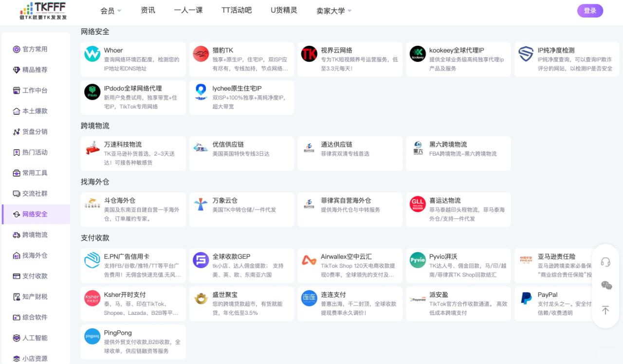
Task: Open the 资讯 nav item
Action: (148, 10)
